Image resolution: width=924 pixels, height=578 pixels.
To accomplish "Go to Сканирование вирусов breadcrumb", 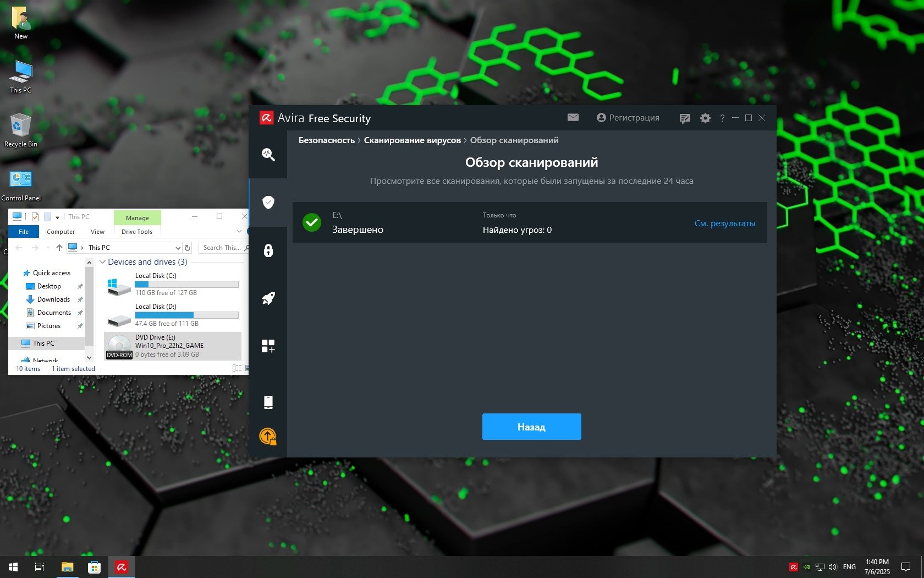I will (x=413, y=140).
